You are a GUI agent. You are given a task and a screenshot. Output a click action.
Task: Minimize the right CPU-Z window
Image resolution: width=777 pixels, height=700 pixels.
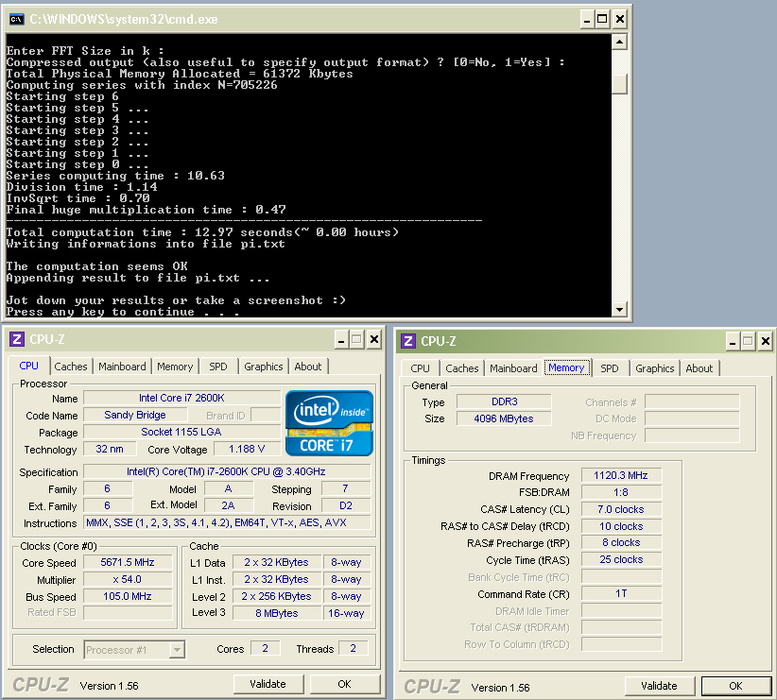(733, 341)
